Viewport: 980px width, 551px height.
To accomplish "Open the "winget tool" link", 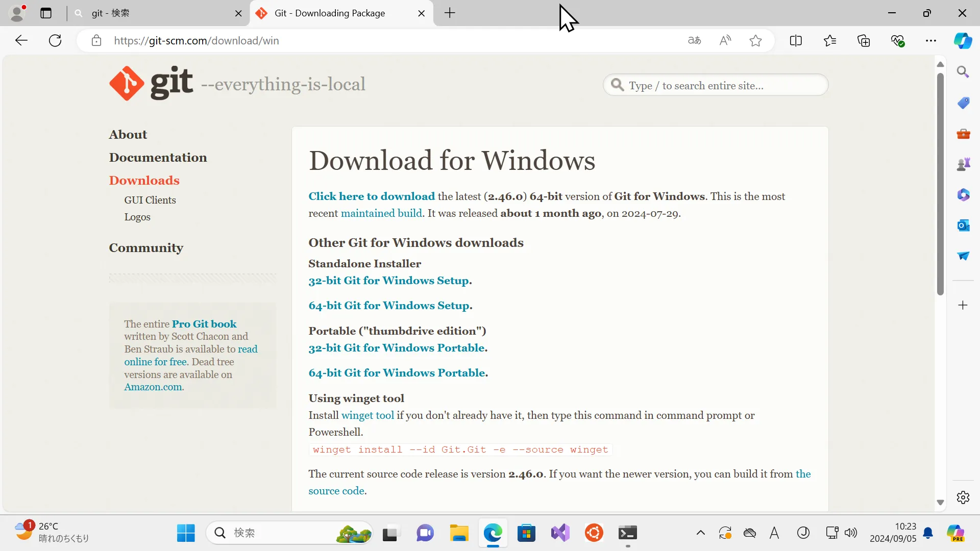I will click(x=367, y=415).
